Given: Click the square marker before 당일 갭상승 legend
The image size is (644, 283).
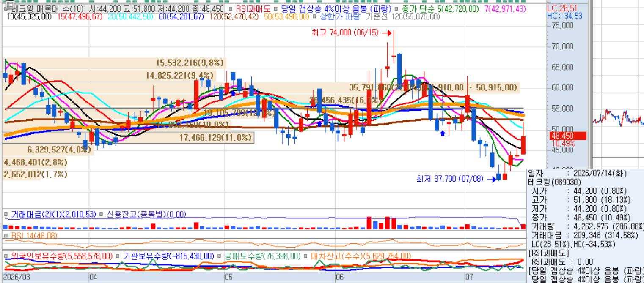Looking at the screenshot, I should click(x=276, y=8).
